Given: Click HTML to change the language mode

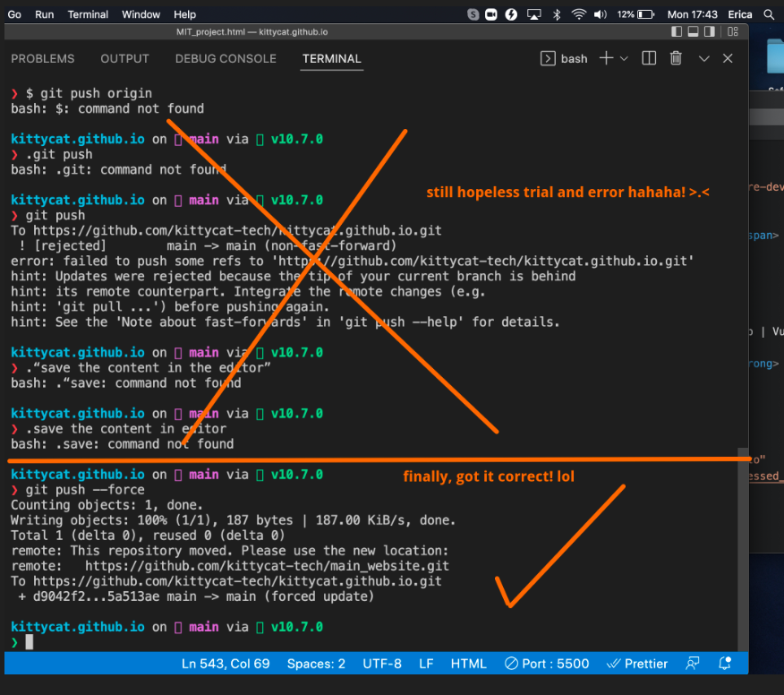Looking at the screenshot, I should [x=468, y=664].
